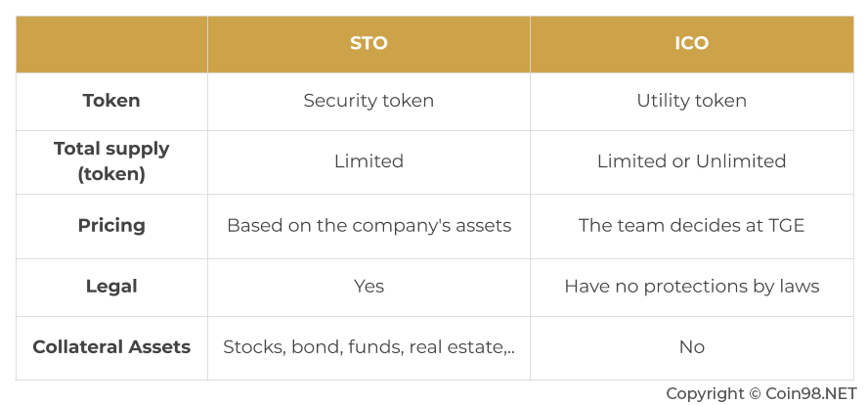Click the Limited or Unlimited cell
Image resolution: width=868 pixels, height=405 pixels.
pos(691,161)
